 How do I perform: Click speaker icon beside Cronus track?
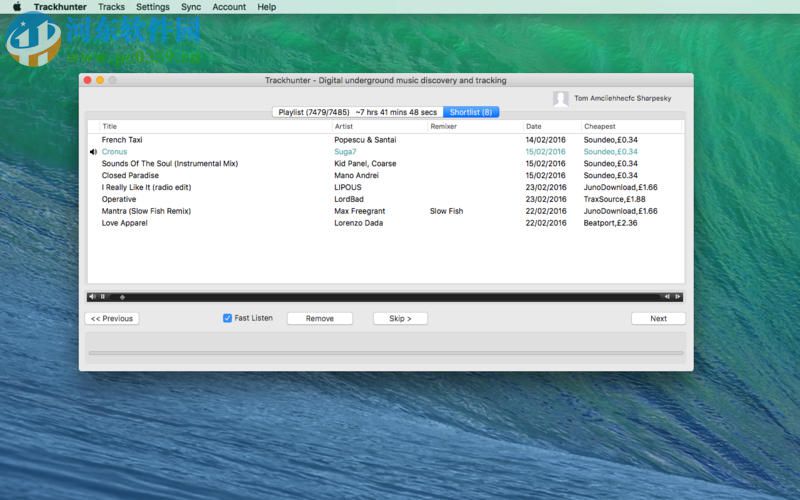point(93,152)
